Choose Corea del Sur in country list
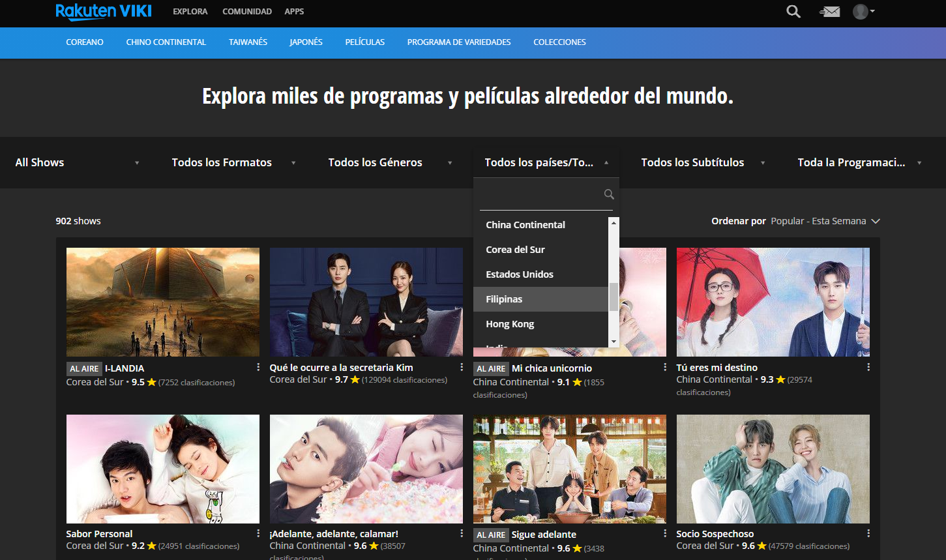 (x=515, y=250)
